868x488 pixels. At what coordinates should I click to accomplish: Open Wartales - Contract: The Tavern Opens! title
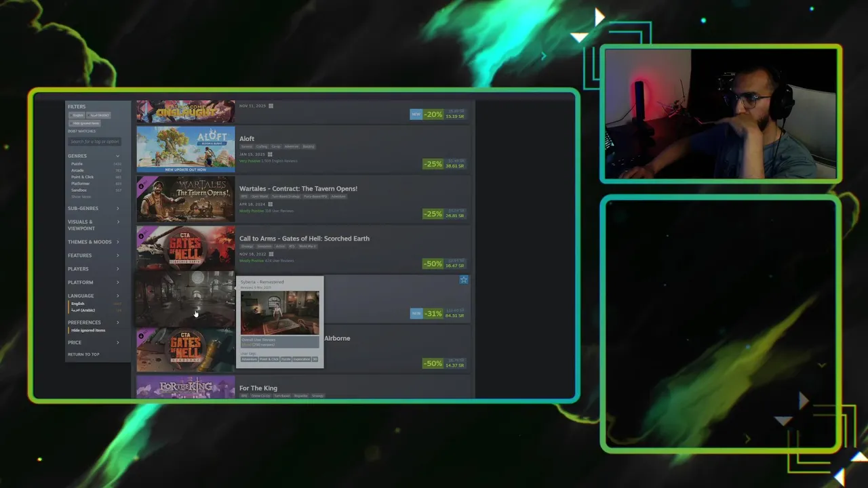point(298,188)
